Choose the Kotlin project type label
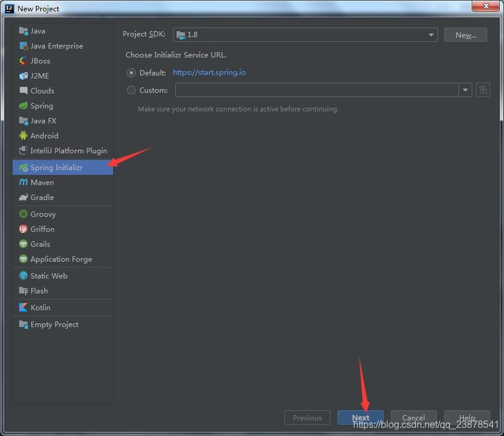This screenshot has width=504, height=436. pyautogui.click(x=40, y=308)
